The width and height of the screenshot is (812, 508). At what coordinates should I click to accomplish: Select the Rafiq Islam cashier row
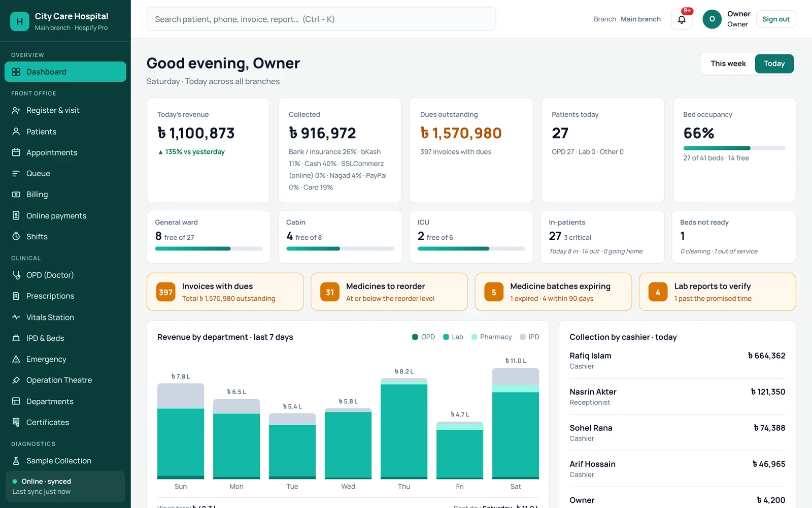tap(678, 361)
